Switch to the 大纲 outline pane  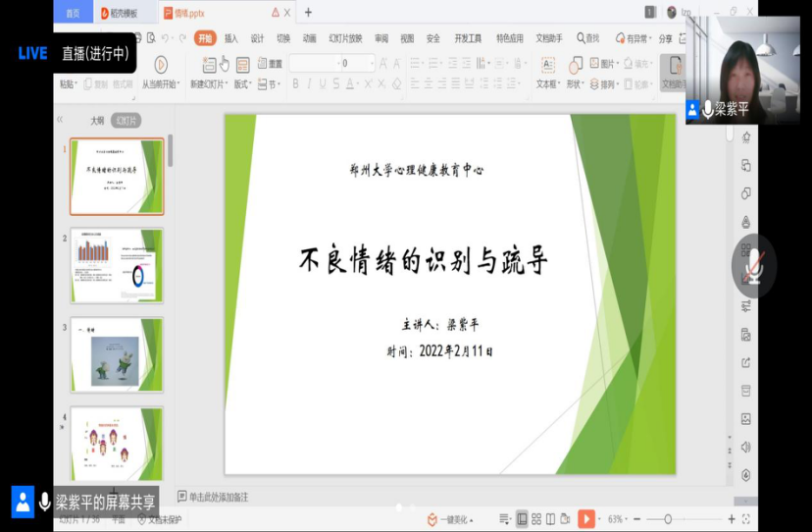point(97,121)
